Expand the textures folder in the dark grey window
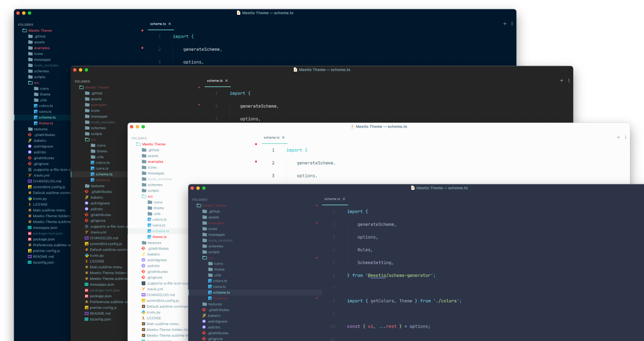Screen dimensions: 644x341 pyautogui.click(x=87, y=186)
